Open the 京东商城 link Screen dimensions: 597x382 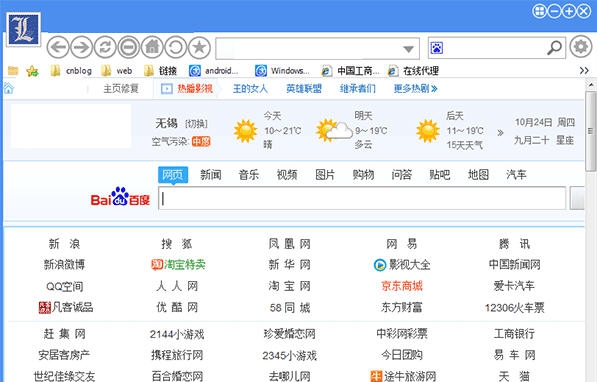[402, 286]
